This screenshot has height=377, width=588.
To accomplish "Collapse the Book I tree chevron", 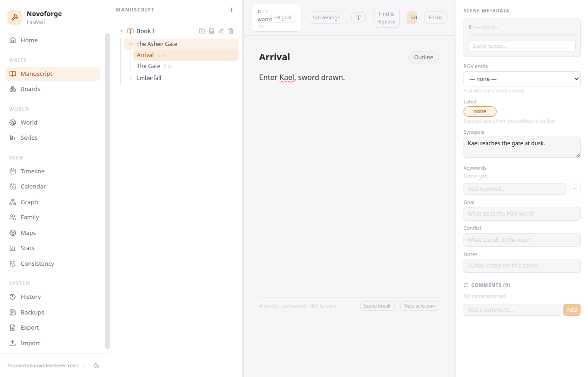I will tap(121, 31).
